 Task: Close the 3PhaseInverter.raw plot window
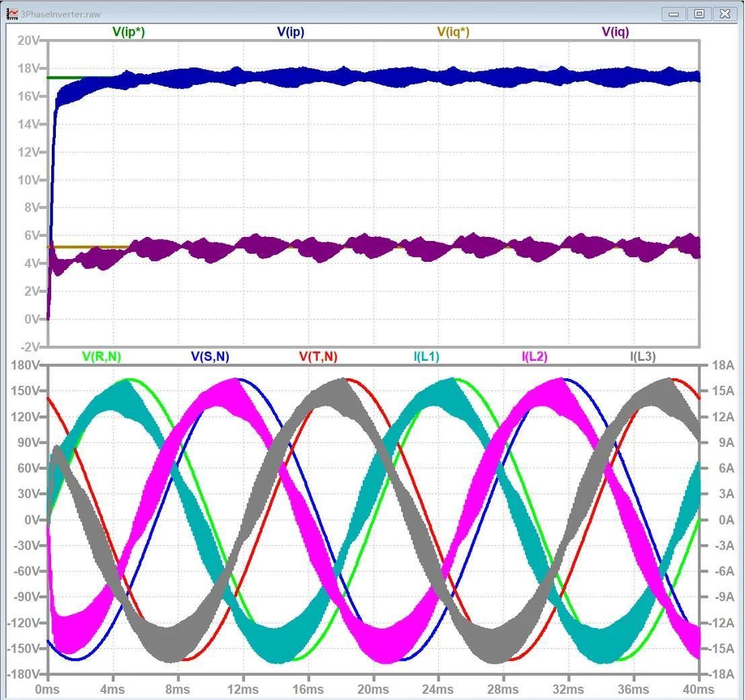coord(725,13)
